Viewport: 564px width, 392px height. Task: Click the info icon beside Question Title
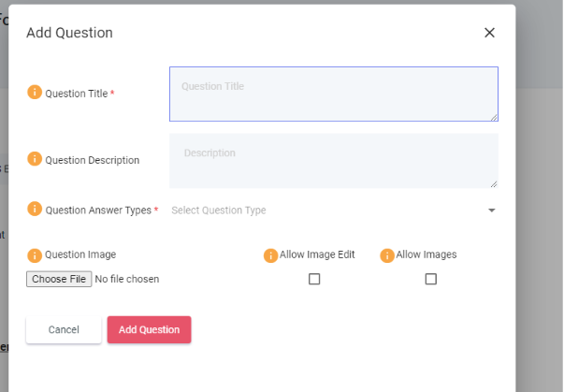(35, 93)
